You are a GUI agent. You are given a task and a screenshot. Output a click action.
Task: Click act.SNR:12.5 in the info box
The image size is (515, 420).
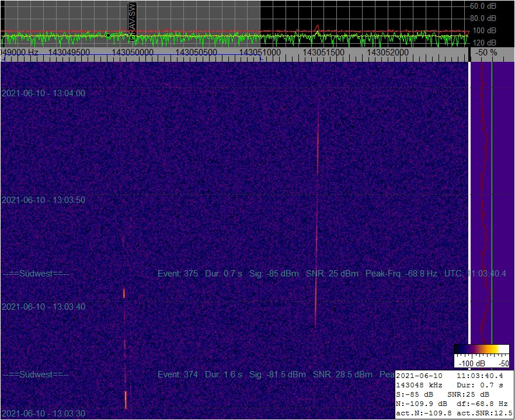click(485, 413)
